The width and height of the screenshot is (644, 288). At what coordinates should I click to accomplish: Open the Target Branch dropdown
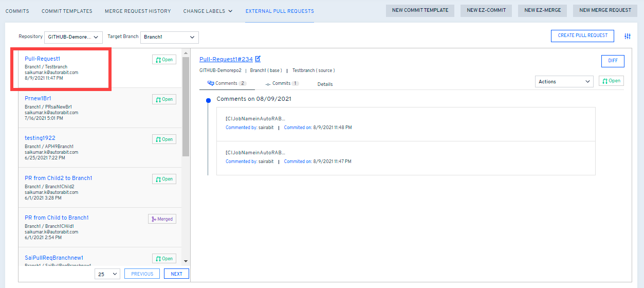point(169,37)
